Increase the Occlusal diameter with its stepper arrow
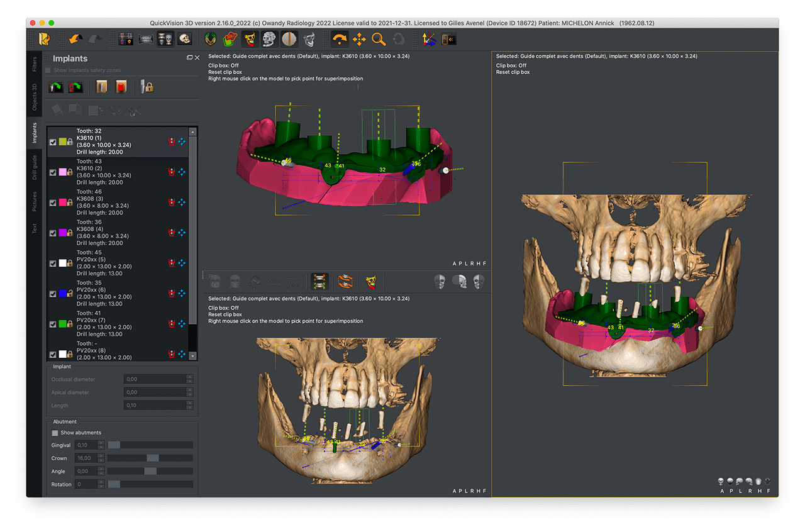This screenshot has height=532, width=805. [x=189, y=377]
